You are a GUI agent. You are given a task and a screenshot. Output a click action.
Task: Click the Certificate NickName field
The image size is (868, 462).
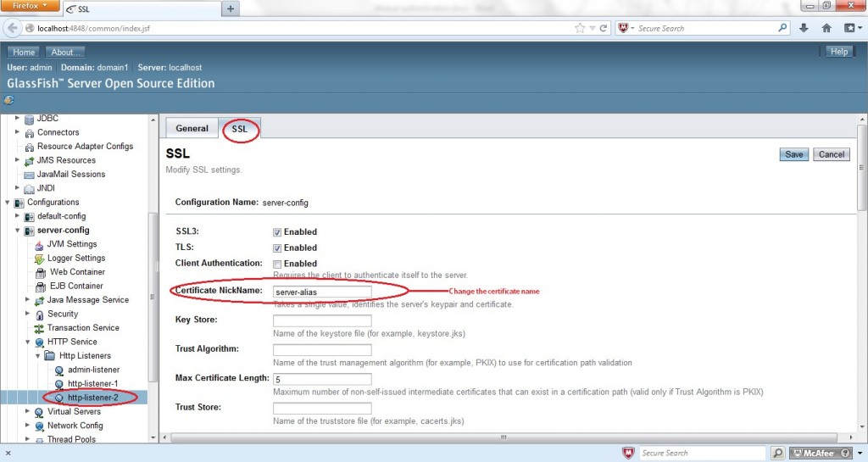pyautogui.click(x=322, y=292)
